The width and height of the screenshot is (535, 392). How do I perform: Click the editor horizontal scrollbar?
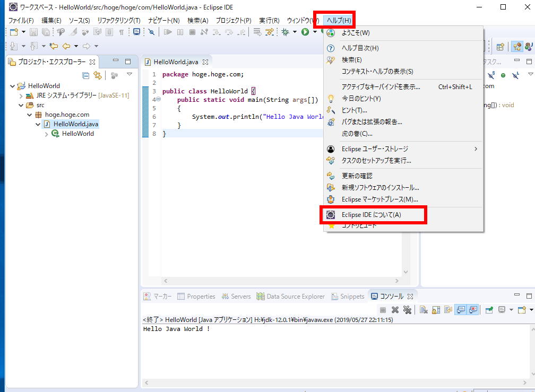[x=281, y=281]
